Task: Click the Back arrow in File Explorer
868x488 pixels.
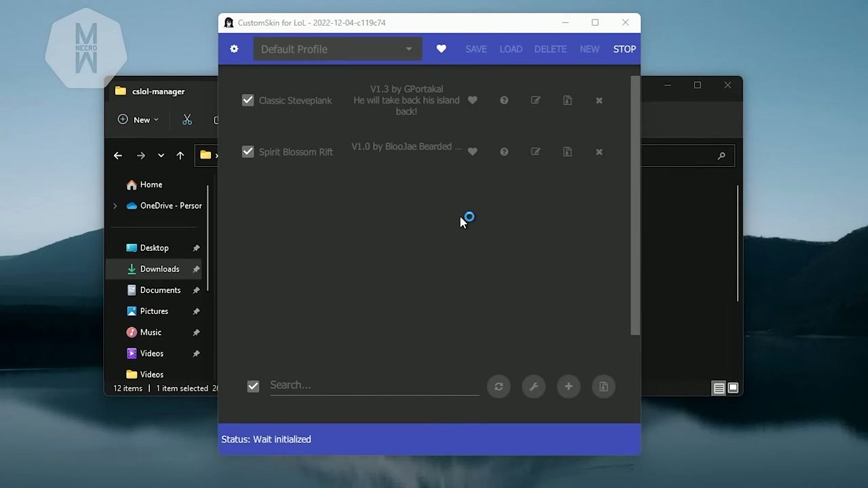Action: pos(118,155)
